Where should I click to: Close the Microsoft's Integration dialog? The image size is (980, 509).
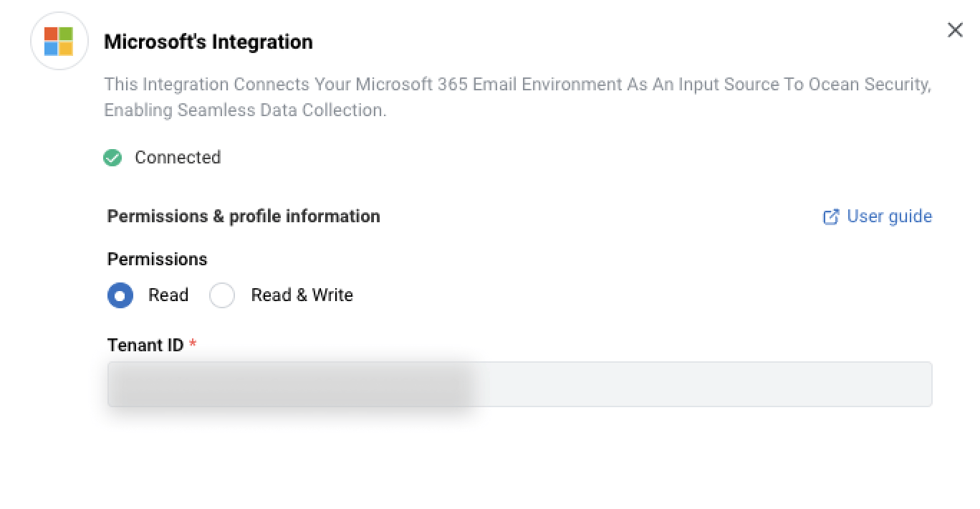[x=955, y=30]
